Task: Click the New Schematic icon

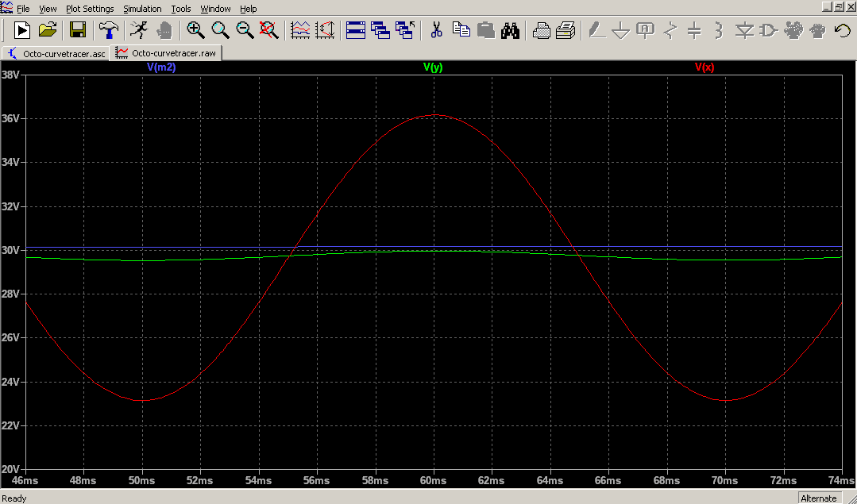Action: [x=22, y=30]
